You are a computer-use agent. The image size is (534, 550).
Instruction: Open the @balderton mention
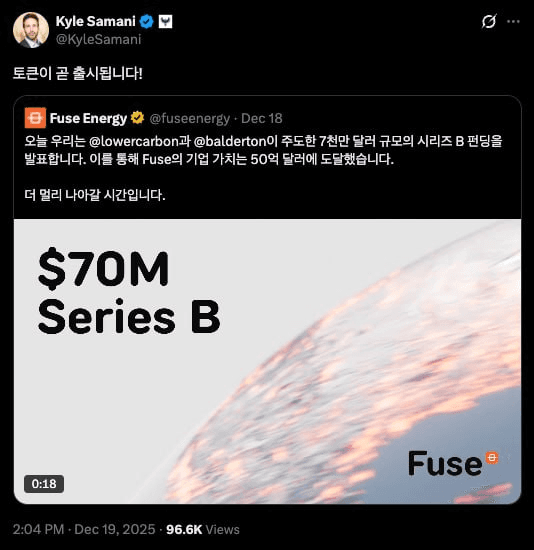click(231, 141)
